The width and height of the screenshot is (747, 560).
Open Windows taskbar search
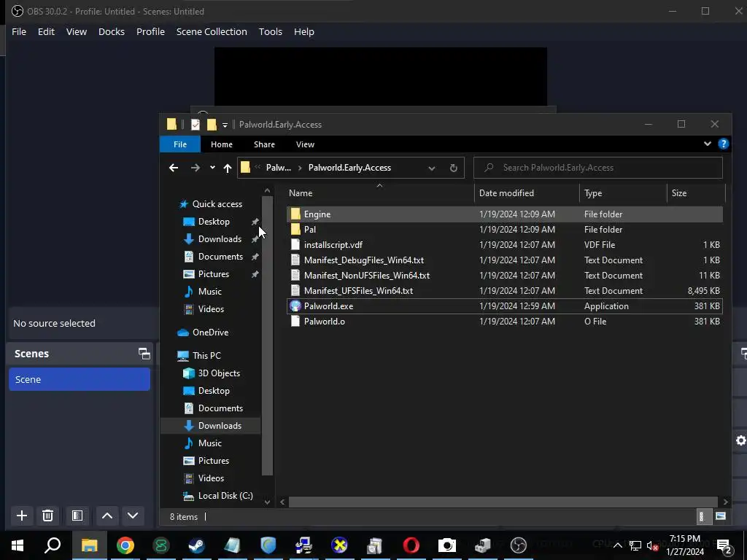pyautogui.click(x=53, y=545)
